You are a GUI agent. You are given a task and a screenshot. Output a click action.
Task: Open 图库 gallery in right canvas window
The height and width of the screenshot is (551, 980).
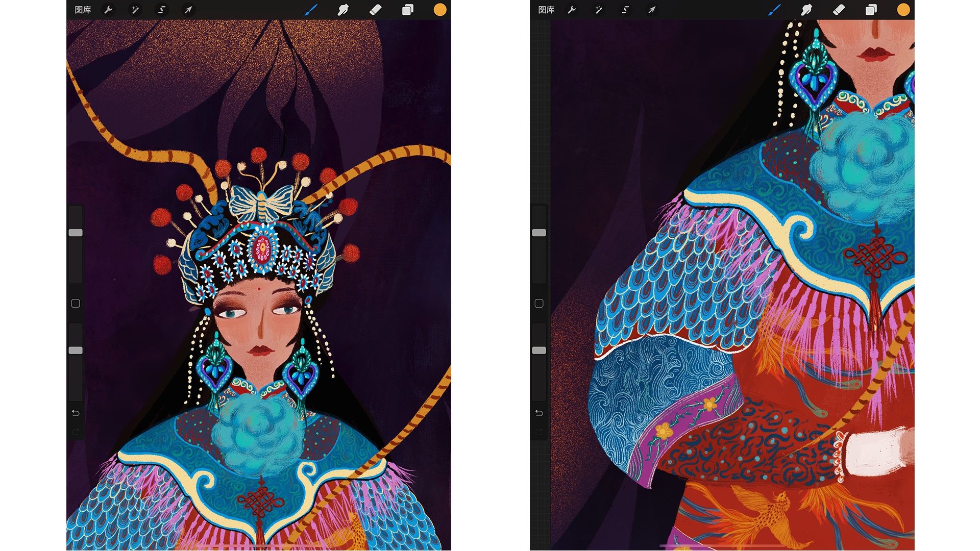(x=546, y=10)
